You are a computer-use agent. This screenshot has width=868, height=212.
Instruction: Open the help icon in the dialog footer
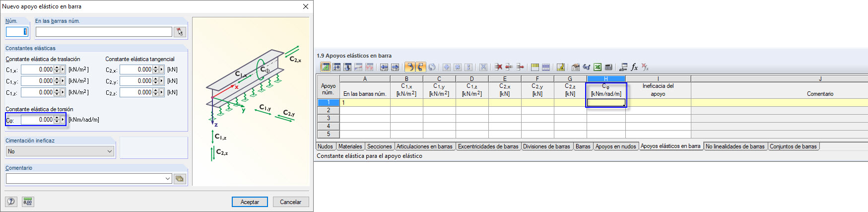11,202
